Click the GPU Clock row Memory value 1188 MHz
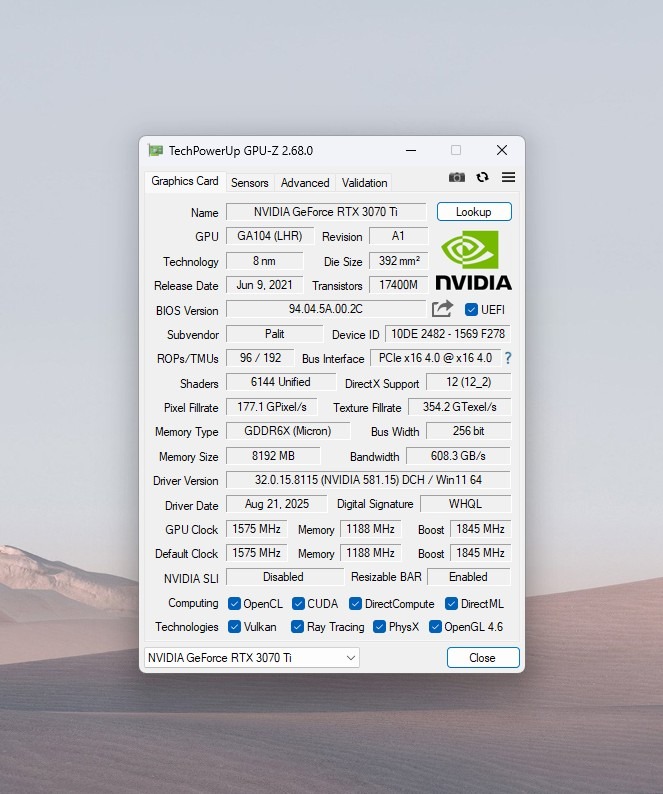The width and height of the screenshot is (663, 794). [370, 529]
